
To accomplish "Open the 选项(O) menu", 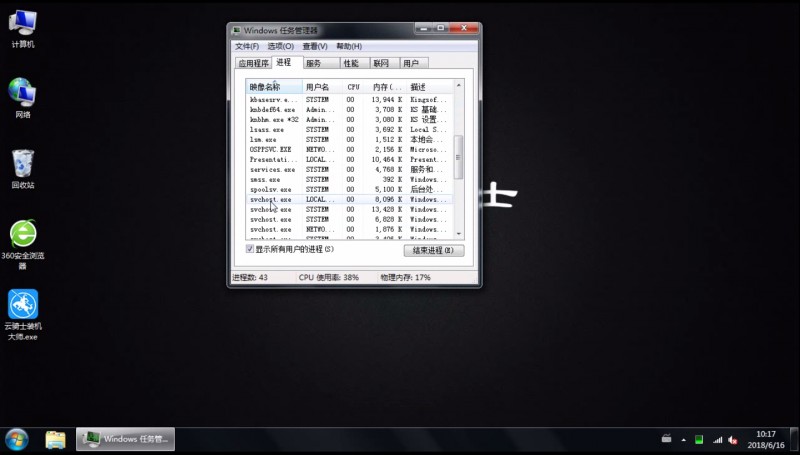I will (x=281, y=46).
